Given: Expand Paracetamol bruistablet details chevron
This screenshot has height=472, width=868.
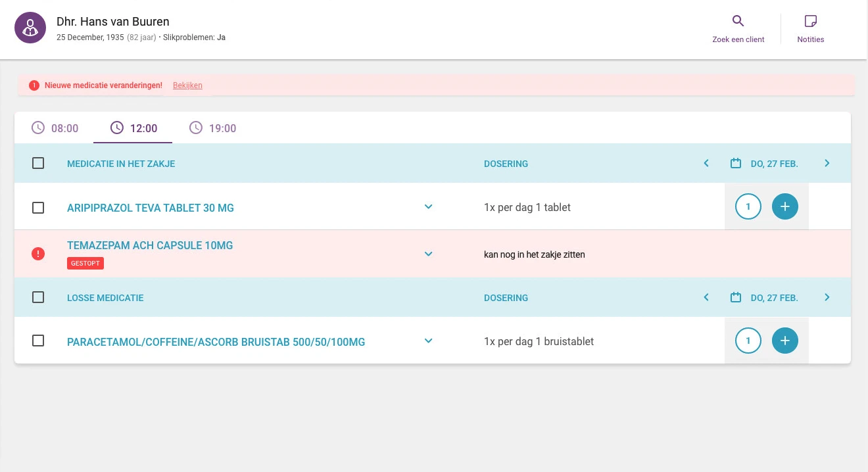Looking at the screenshot, I should click(428, 341).
